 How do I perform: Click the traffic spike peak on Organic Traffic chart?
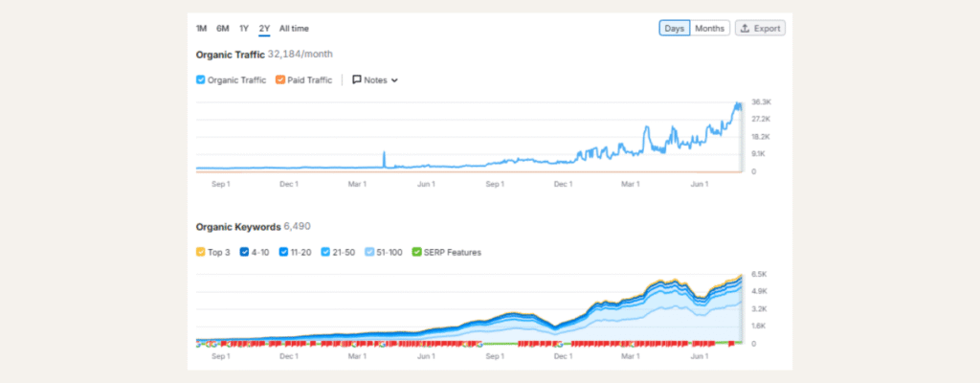(384, 152)
